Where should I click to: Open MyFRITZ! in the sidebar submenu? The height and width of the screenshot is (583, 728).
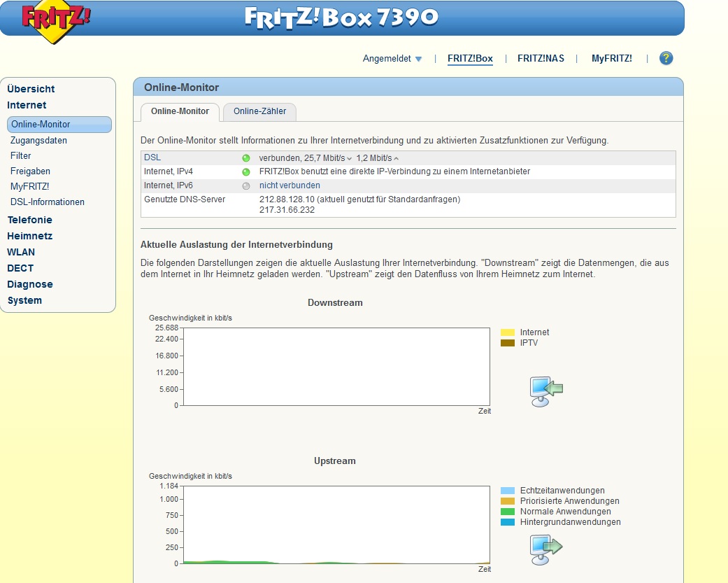pos(29,186)
